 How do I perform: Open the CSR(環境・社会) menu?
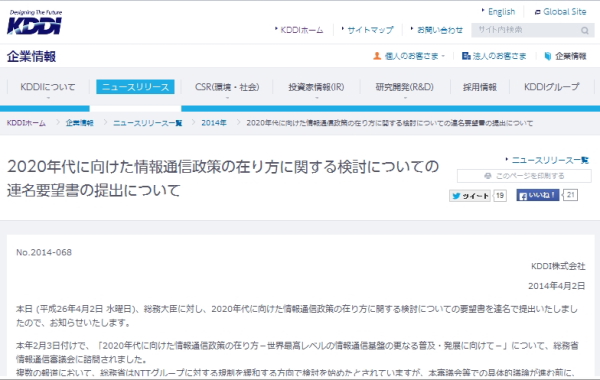tap(227, 87)
